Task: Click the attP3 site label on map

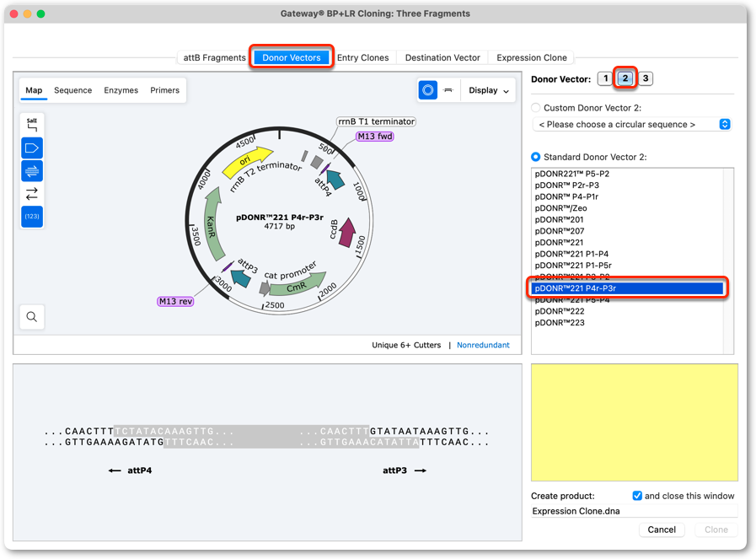Action: point(248,266)
